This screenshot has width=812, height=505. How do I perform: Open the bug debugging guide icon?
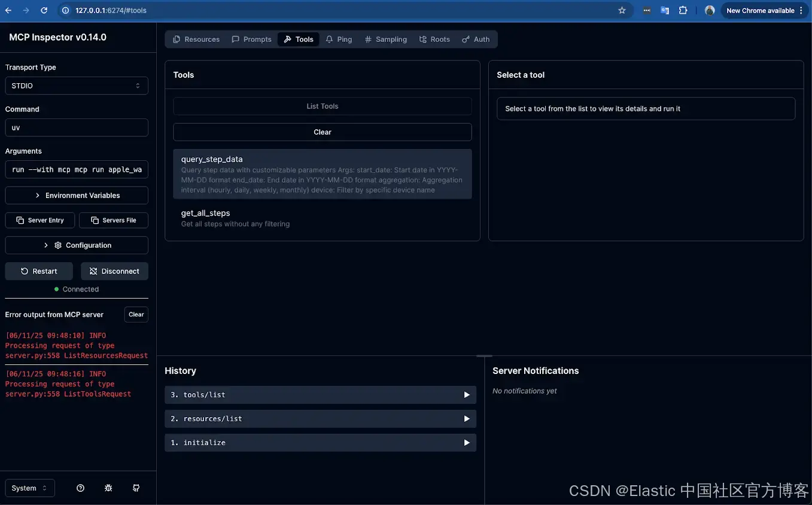pyautogui.click(x=108, y=488)
